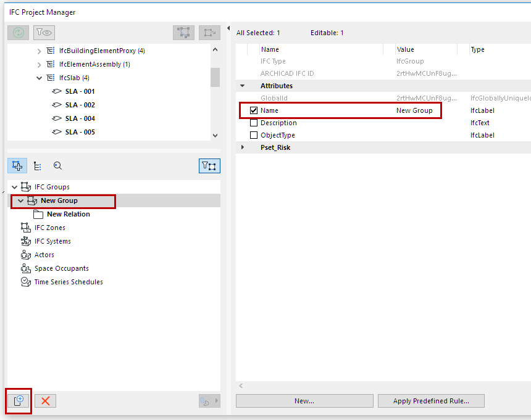This screenshot has width=531, height=420.
Task: Click Apply Predefined Rule... button
Action: click(431, 401)
